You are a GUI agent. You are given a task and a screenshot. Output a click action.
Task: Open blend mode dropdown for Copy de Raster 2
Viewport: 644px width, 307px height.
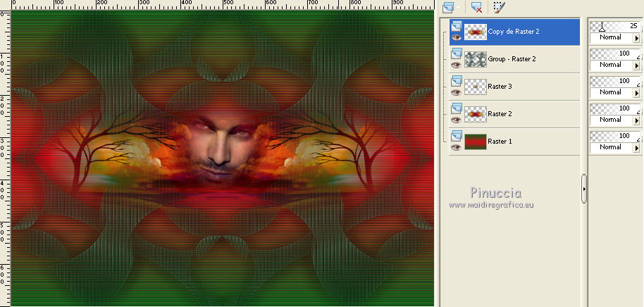coord(637,38)
